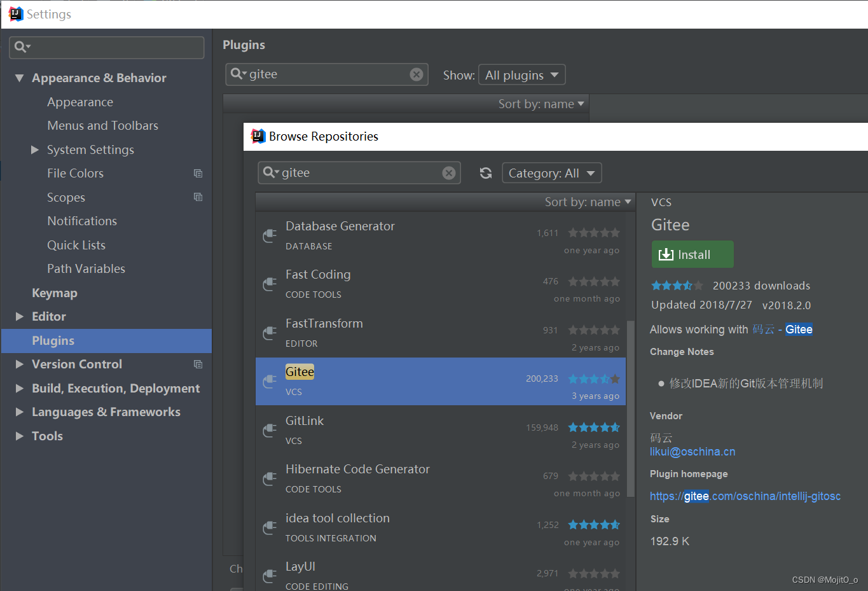Select the idea tool collection plugin

[441, 528]
